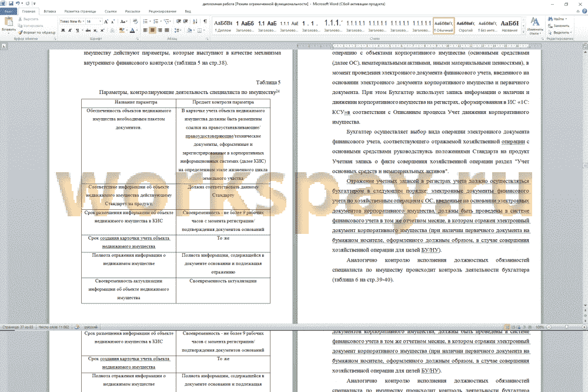Pick the text highlight color swatch
The height and width of the screenshot is (392, 588).
tap(122, 31)
